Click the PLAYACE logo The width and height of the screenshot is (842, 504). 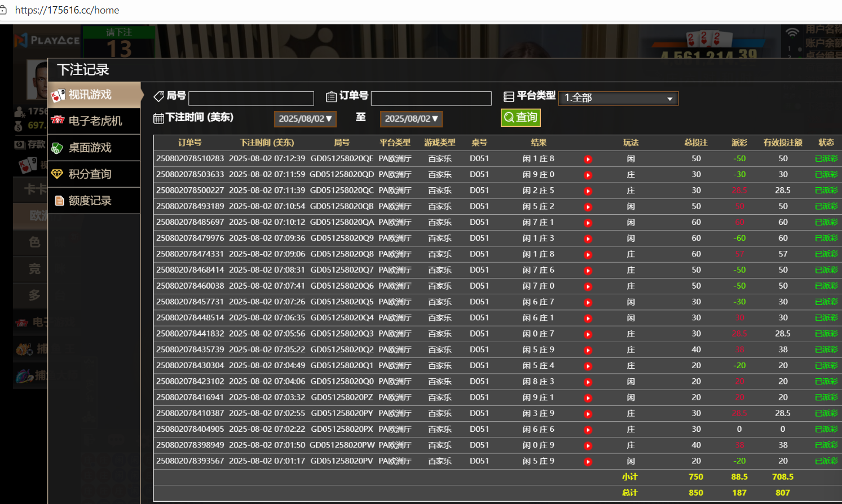point(47,40)
